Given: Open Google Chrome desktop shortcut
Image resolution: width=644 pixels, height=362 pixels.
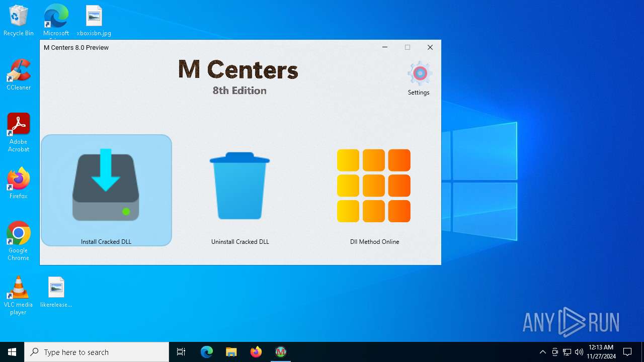Looking at the screenshot, I should 19,241.
